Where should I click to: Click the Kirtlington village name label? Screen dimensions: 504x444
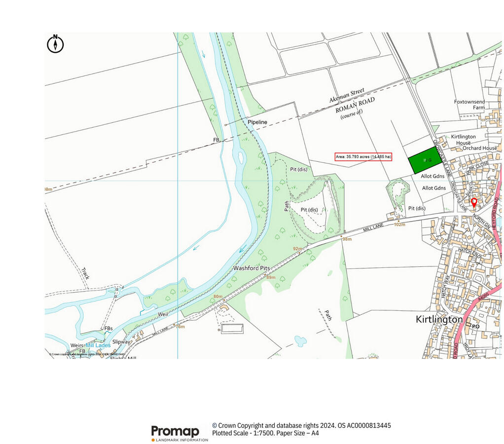click(439, 319)
